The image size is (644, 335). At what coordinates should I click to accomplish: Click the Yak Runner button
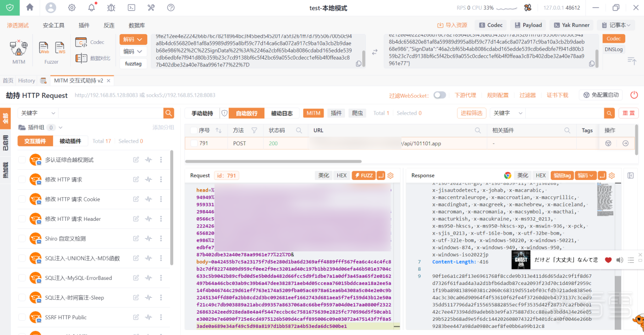(571, 25)
